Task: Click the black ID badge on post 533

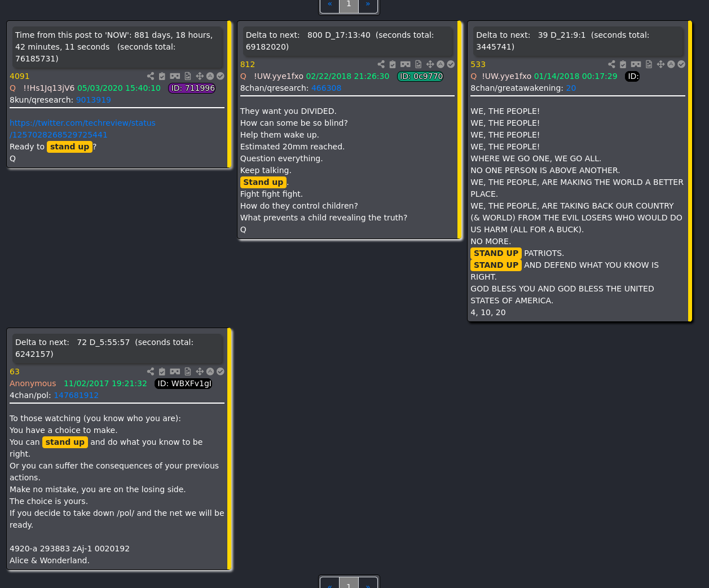Action: (x=633, y=76)
